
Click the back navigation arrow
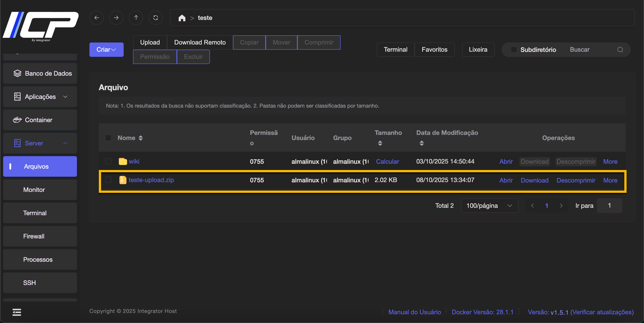point(97,18)
